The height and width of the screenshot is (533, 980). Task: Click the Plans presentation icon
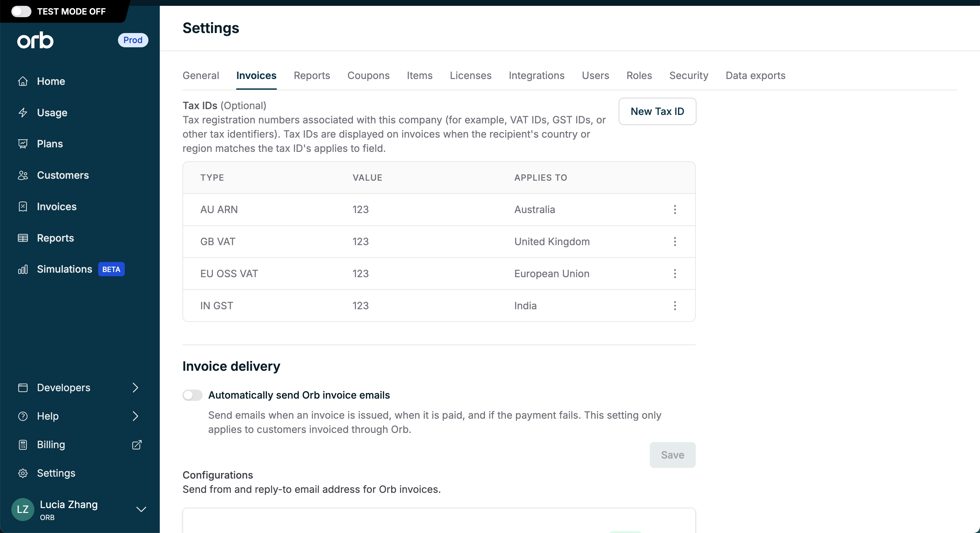23,144
